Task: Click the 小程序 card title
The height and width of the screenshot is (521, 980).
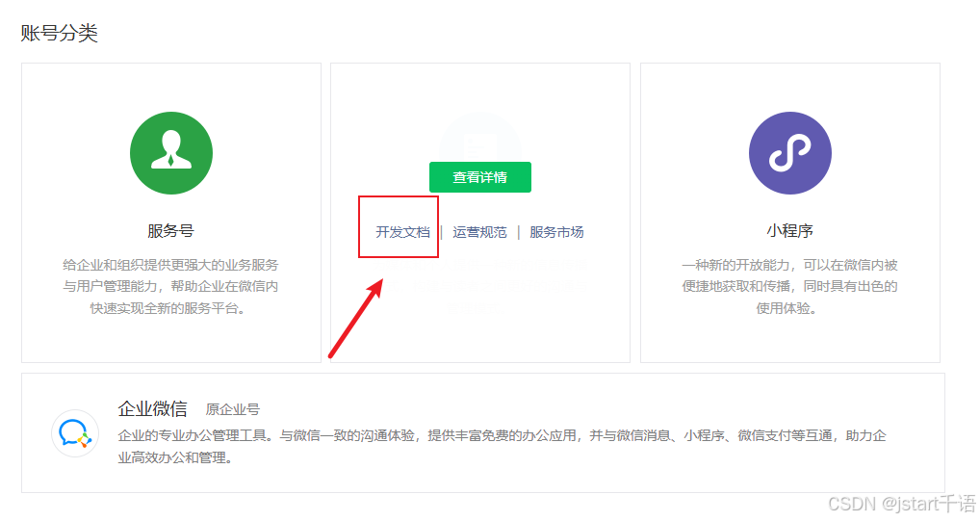Action: (790, 231)
